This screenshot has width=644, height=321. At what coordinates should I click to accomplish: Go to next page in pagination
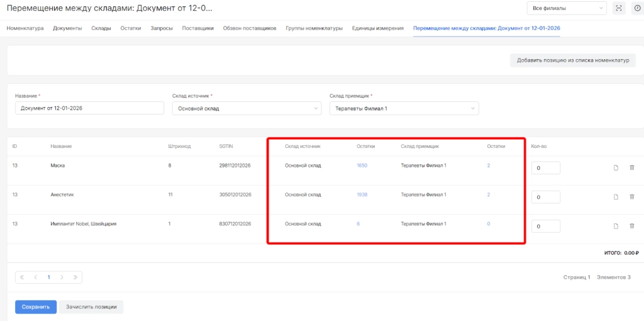[62, 277]
